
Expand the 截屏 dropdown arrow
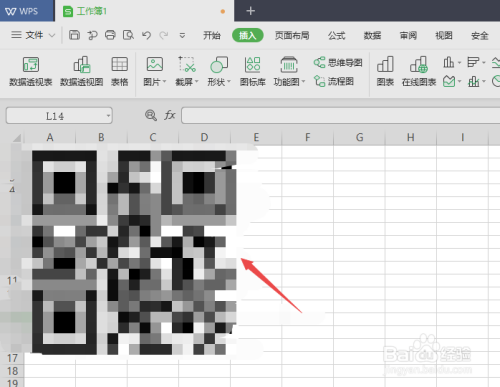pos(196,82)
